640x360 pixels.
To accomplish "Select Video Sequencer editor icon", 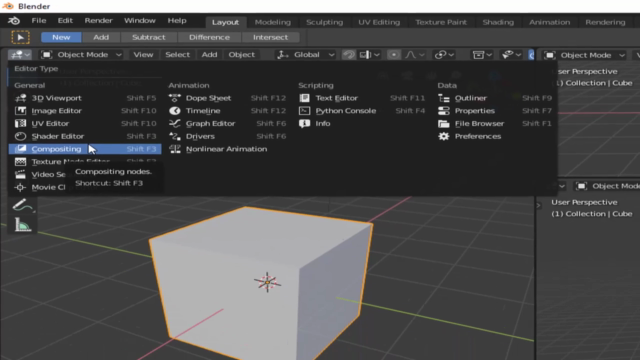I will click(20, 174).
